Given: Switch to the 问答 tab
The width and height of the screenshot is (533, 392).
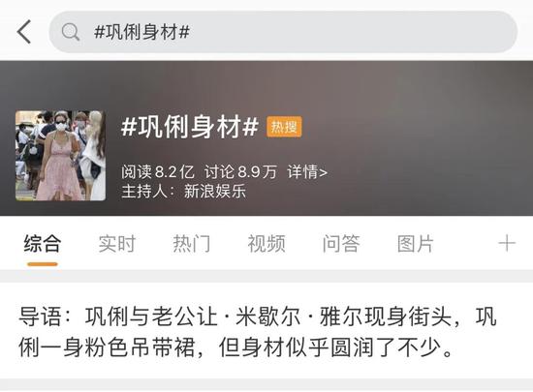Looking at the screenshot, I should [341, 243].
